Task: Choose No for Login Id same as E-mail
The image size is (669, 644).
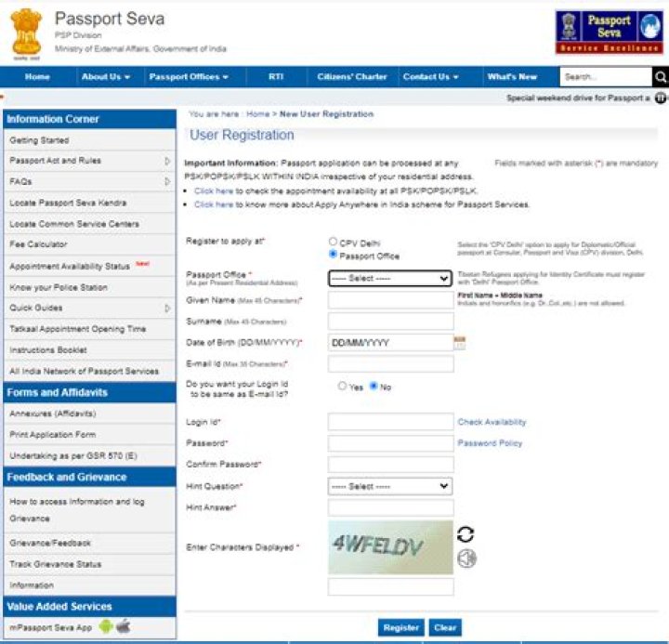Action: [374, 387]
